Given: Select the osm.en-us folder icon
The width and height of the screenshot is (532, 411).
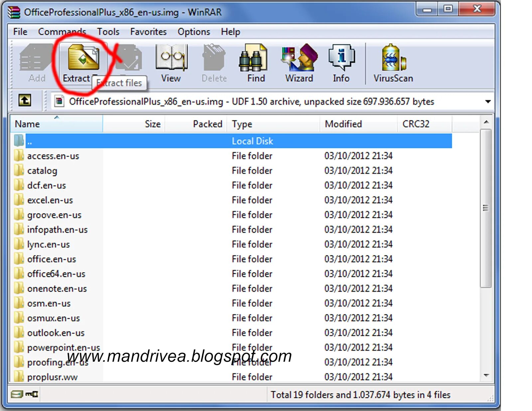Looking at the screenshot, I should click(19, 303).
